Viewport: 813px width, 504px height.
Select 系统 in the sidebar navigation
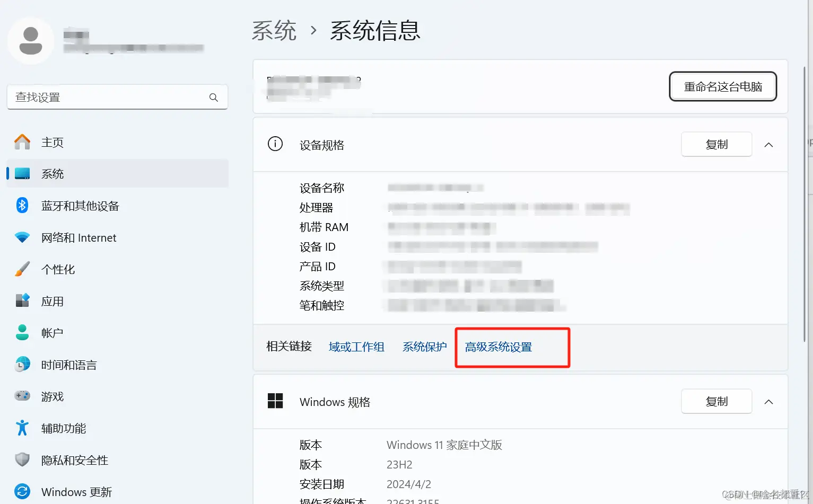click(x=53, y=173)
